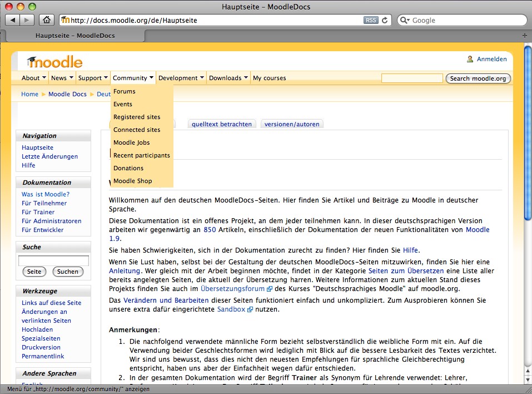
Task: Follow the Anleitung link in the text
Action: pyautogui.click(x=125, y=270)
